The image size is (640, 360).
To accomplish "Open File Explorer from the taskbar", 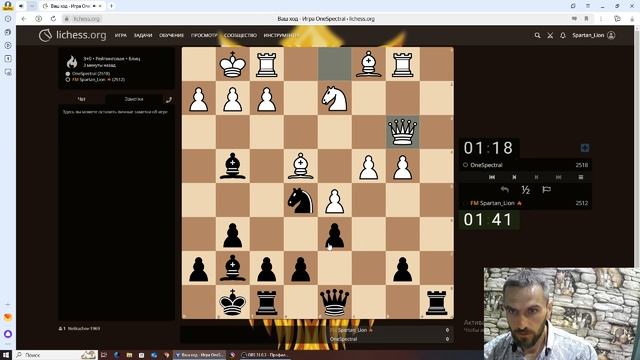I will point(129,355).
